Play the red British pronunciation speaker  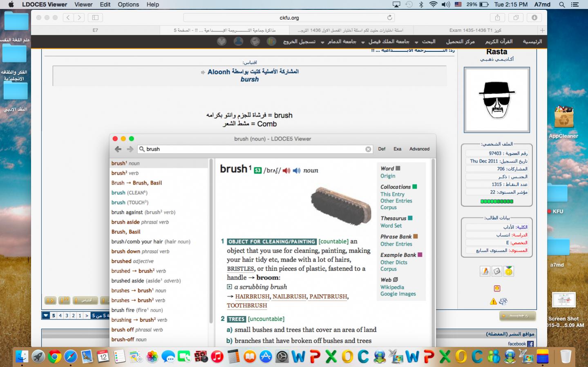pos(286,171)
